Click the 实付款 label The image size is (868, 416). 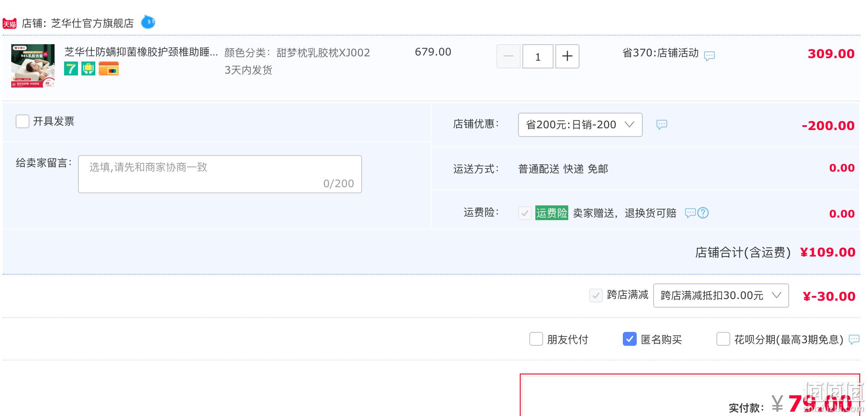(x=746, y=407)
